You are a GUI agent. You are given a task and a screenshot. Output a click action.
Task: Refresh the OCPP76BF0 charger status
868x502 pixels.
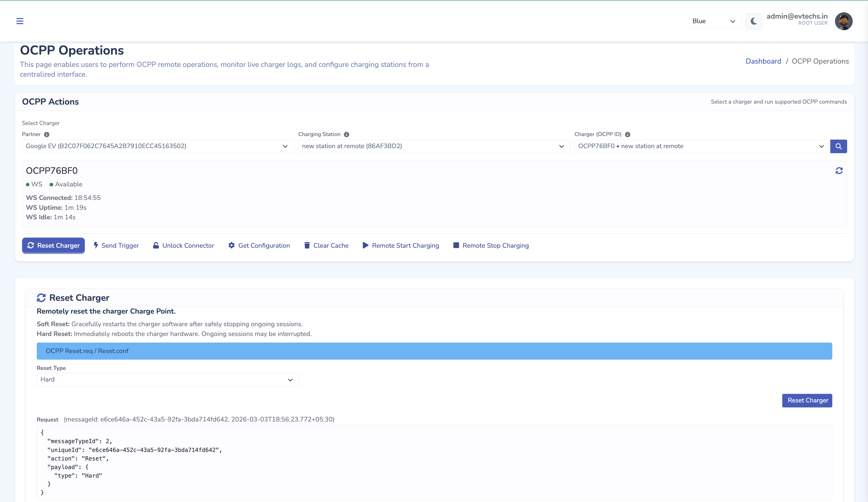pos(839,171)
